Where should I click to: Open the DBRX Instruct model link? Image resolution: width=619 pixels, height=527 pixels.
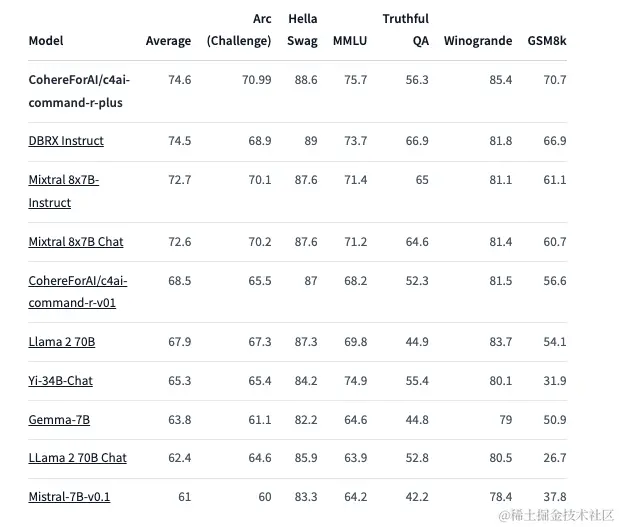pyautogui.click(x=66, y=141)
